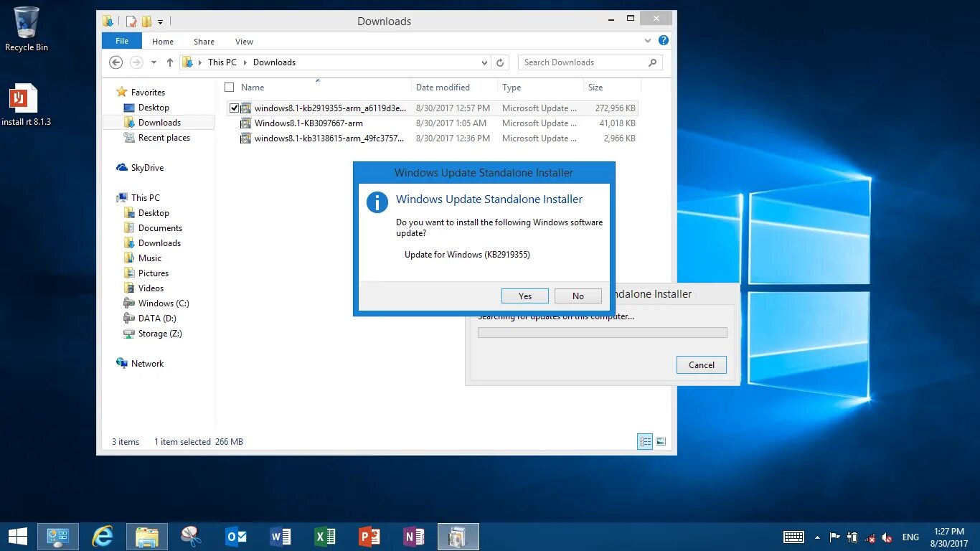The height and width of the screenshot is (551, 980).
Task: Open Network in the navigation pane
Action: coord(147,364)
